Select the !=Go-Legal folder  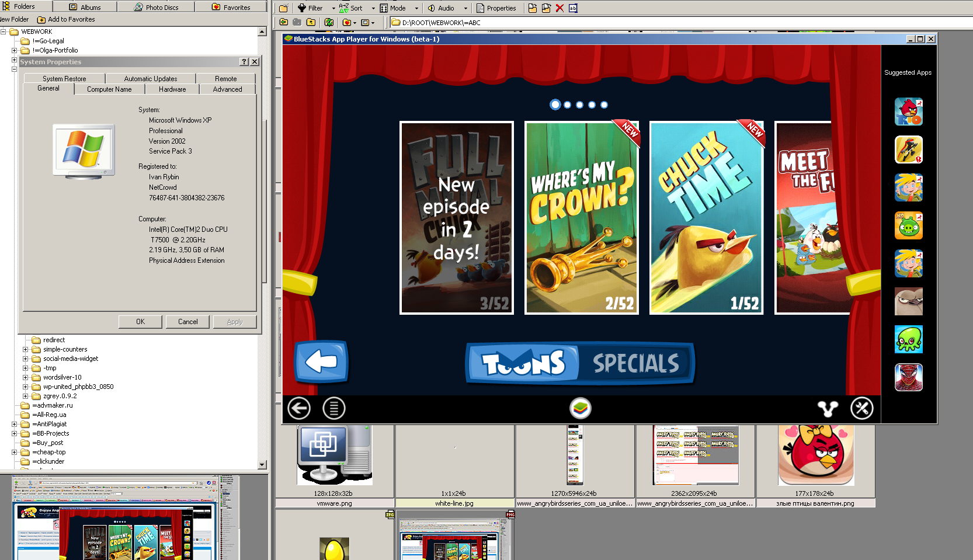tap(48, 41)
